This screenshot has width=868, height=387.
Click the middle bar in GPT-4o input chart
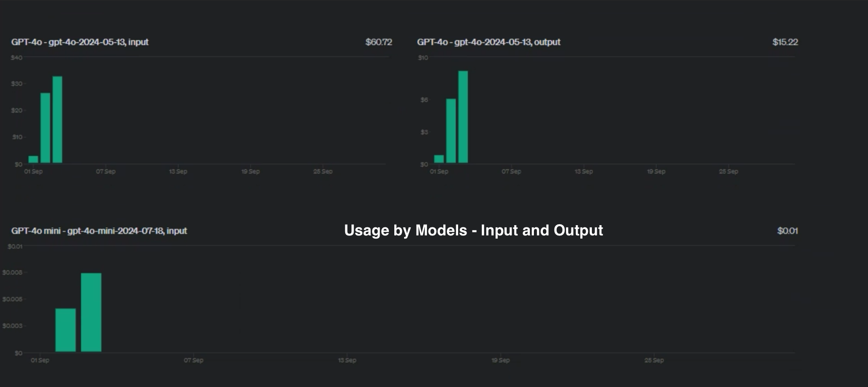[x=45, y=128]
